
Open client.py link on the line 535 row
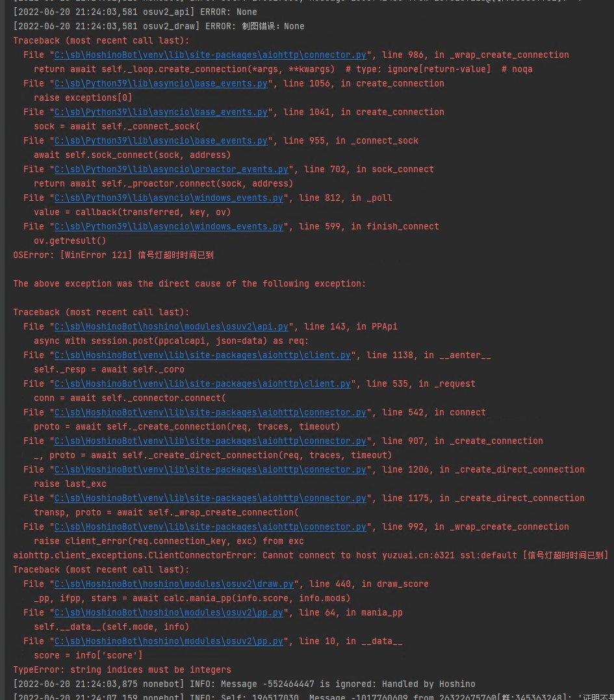click(203, 383)
